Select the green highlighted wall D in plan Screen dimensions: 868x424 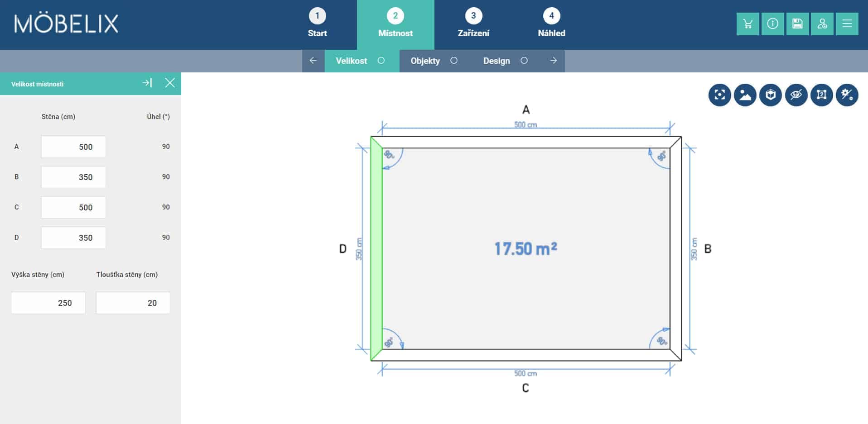pyautogui.click(x=376, y=248)
